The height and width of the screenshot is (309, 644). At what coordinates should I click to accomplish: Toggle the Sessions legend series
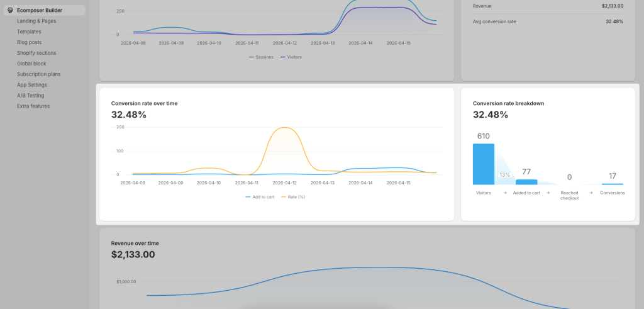pyautogui.click(x=261, y=57)
